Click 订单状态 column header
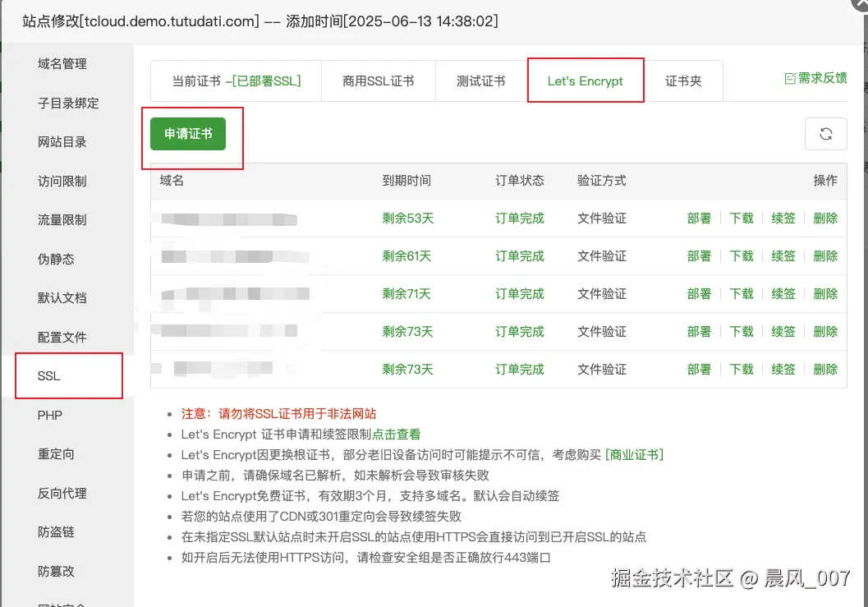Image resolution: width=868 pixels, height=607 pixels. 520,181
